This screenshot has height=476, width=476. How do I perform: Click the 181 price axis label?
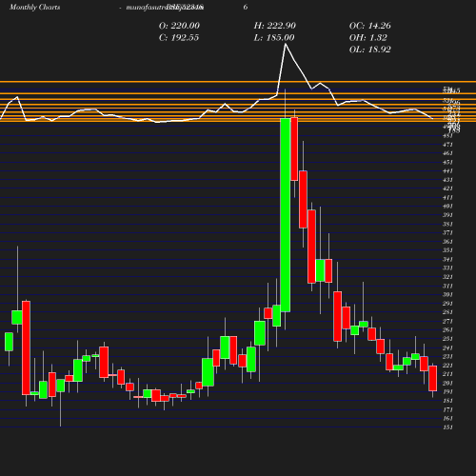point(447,401)
